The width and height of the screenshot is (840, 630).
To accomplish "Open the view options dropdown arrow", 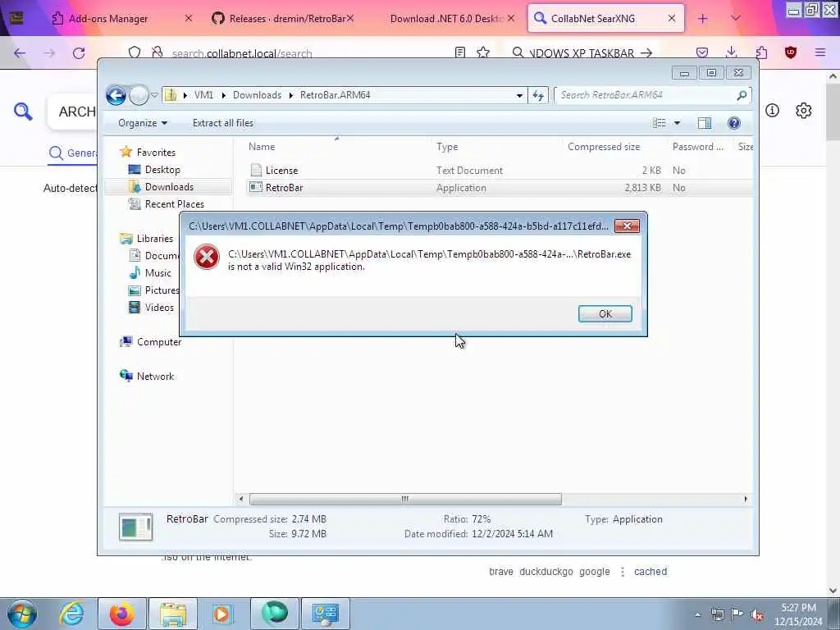I will [677, 123].
